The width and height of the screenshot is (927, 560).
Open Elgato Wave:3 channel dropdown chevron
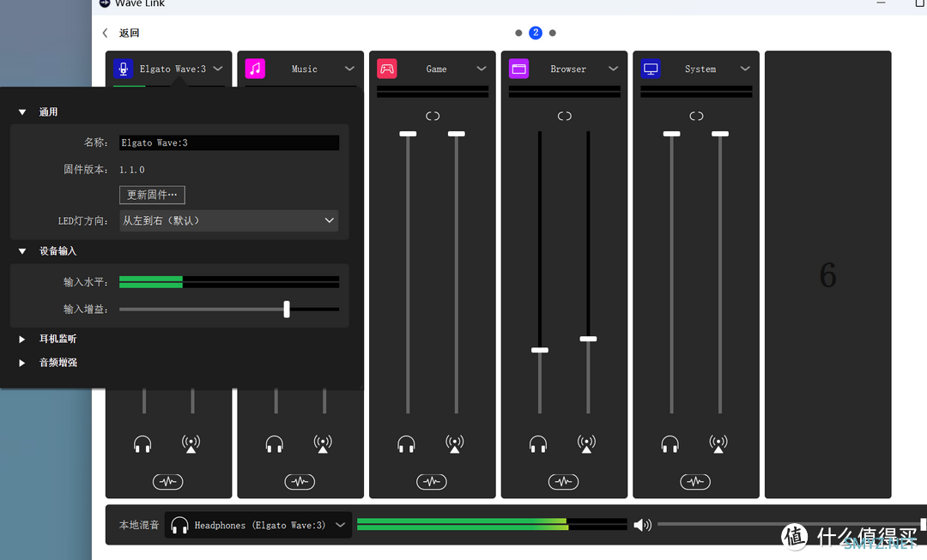[218, 69]
